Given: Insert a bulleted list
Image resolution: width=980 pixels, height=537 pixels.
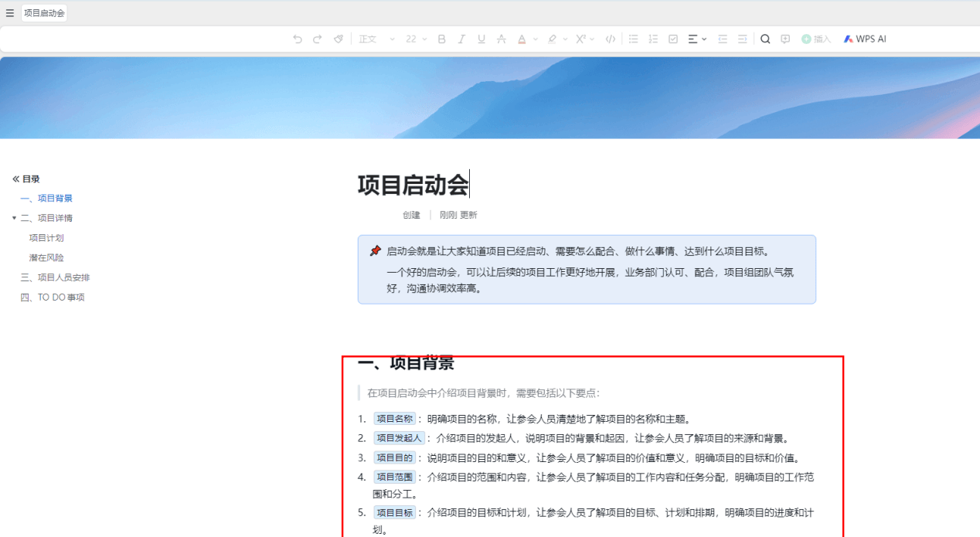Looking at the screenshot, I should (633, 39).
